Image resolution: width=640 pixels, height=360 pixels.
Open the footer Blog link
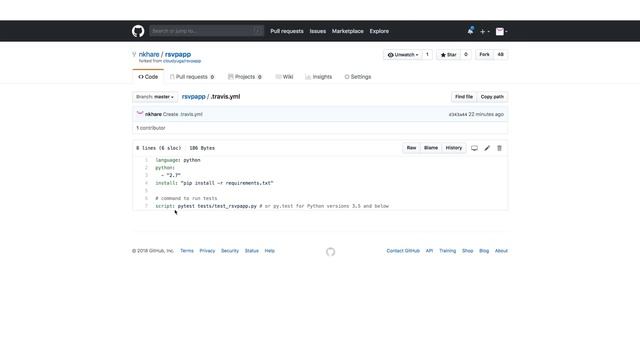click(x=484, y=251)
